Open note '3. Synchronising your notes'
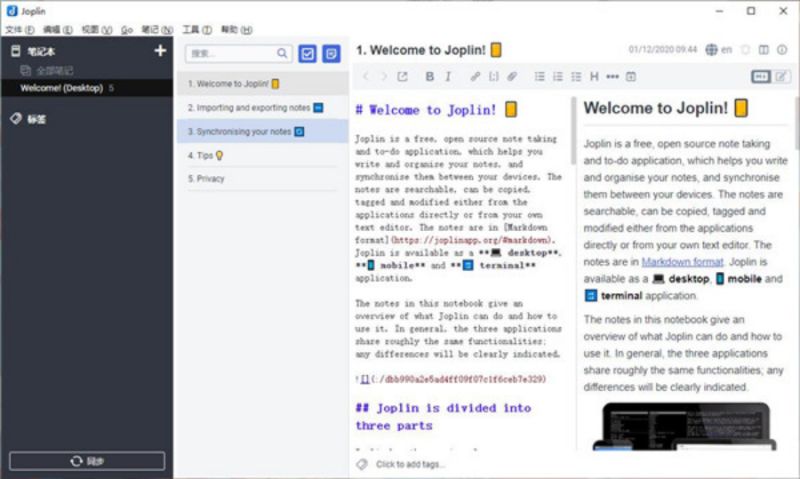800x479 pixels. 263,132
